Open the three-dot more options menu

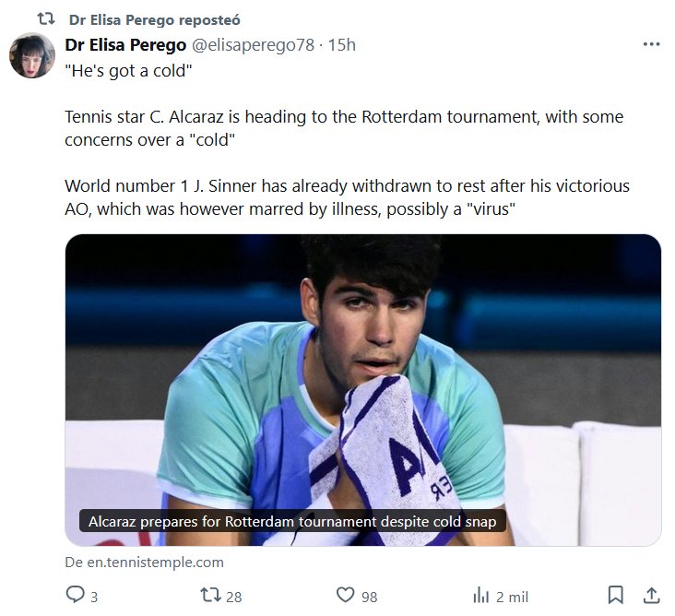[x=651, y=44]
